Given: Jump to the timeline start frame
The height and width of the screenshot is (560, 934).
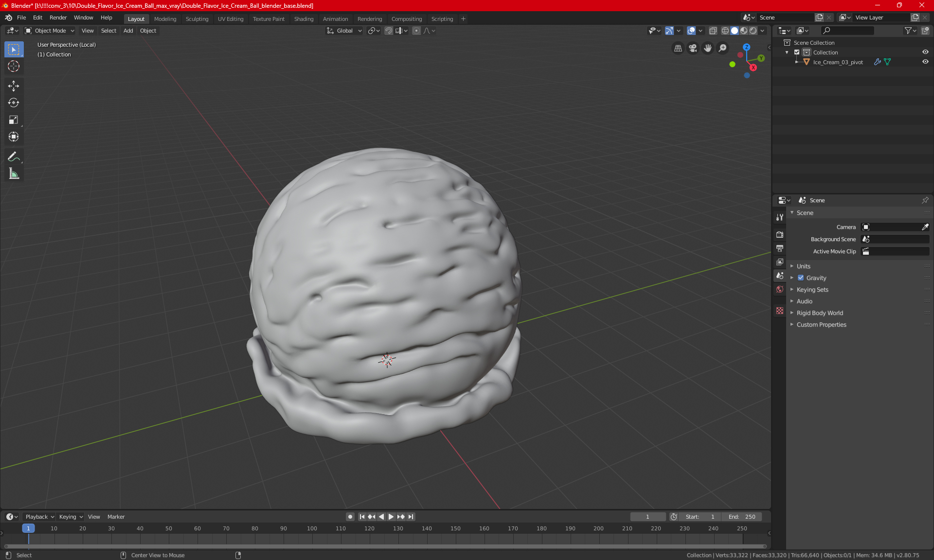Looking at the screenshot, I should pyautogui.click(x=362, y=517).
